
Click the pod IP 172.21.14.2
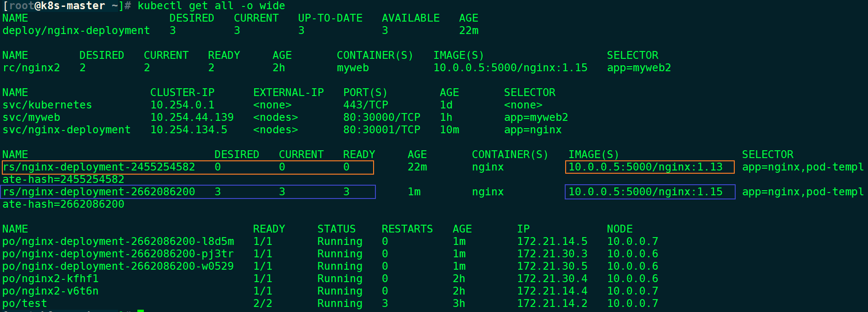[x=552, y=304]
